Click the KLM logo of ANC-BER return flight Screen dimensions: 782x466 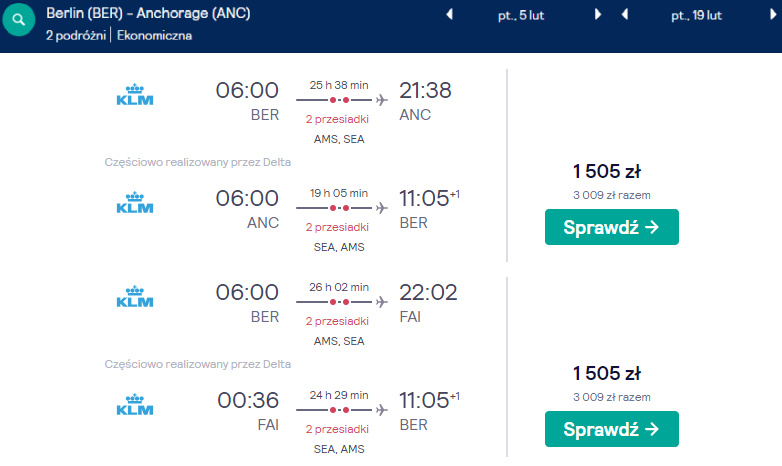[x=135, y=203]
